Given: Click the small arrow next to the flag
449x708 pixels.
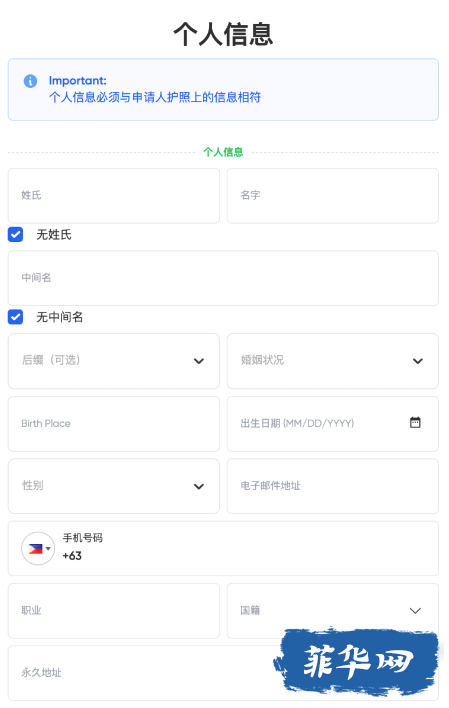Looking at the screenshot, I should click(x=48, y=549).
